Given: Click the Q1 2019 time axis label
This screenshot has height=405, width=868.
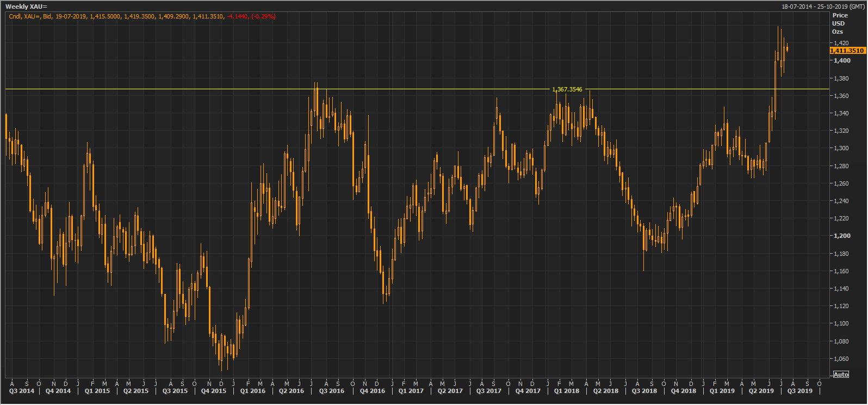Looking at the screenshot, I should [722, 391].
